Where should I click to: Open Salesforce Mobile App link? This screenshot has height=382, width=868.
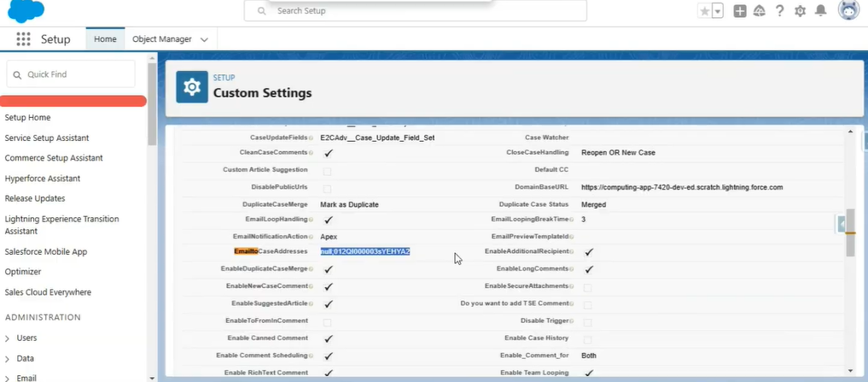click(x=46, y=252)
